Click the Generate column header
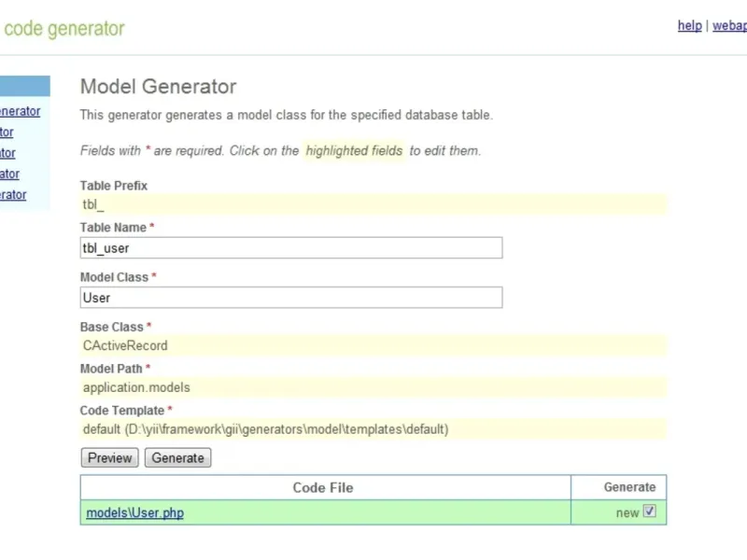 tap(629, 487)
